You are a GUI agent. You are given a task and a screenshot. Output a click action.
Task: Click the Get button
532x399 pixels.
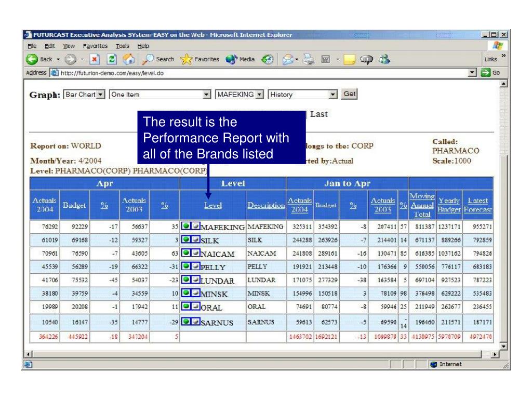click(x=350, y=94)
